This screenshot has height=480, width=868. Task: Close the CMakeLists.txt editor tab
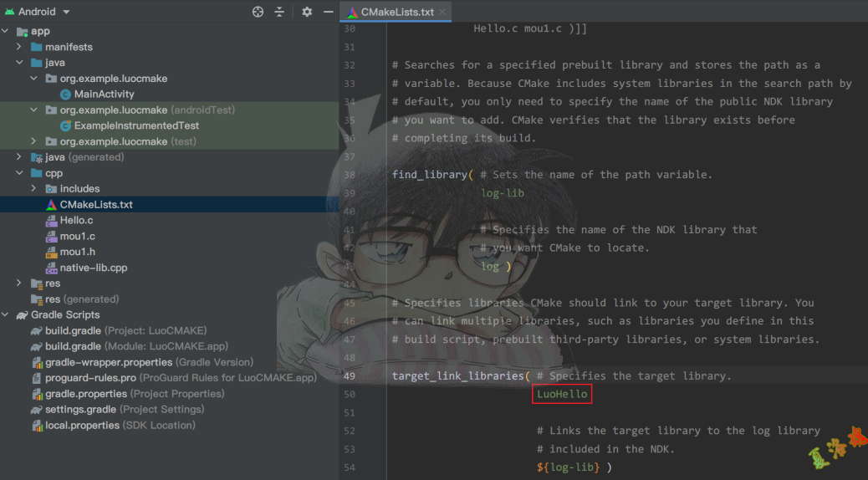point(443,12)
